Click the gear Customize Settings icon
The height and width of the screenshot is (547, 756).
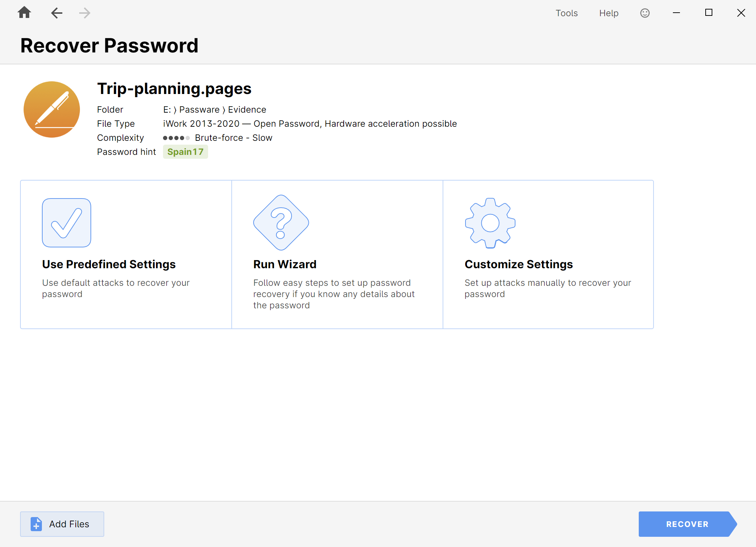[x=490, y=223]
